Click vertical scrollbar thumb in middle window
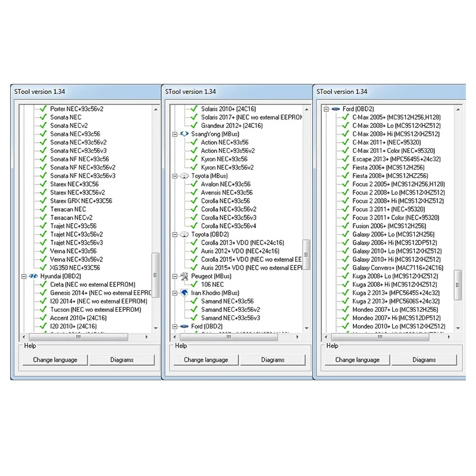Screen dimensions: 476x476 coord(306,255)
